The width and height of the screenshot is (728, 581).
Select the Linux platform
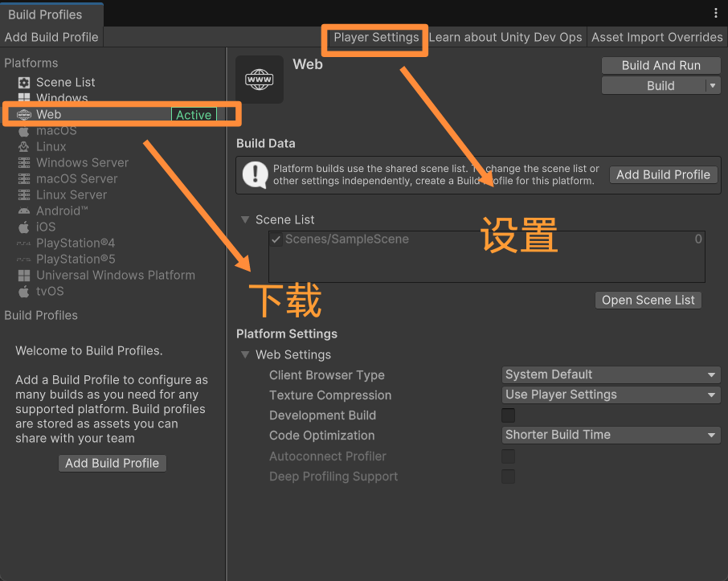pyautogui.click(x=113, y=147)
